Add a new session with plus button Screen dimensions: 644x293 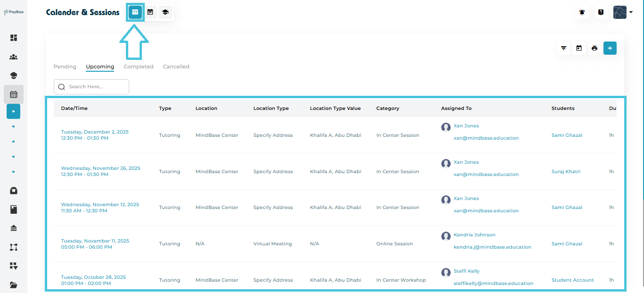click(610, 48)
